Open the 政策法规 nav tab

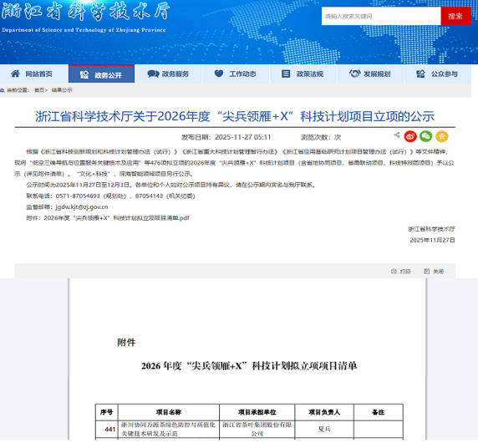[x=303, y=74]
